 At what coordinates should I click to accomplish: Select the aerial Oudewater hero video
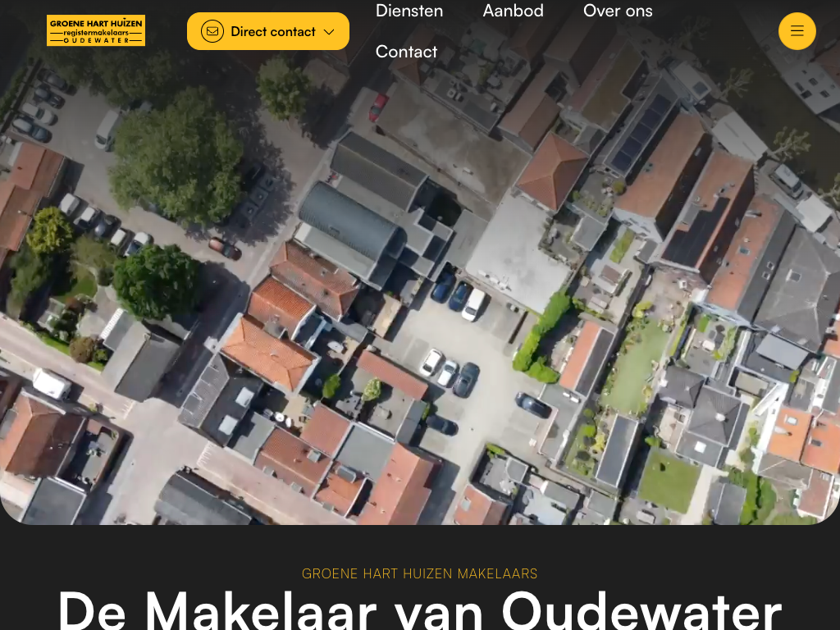point(420,262)
